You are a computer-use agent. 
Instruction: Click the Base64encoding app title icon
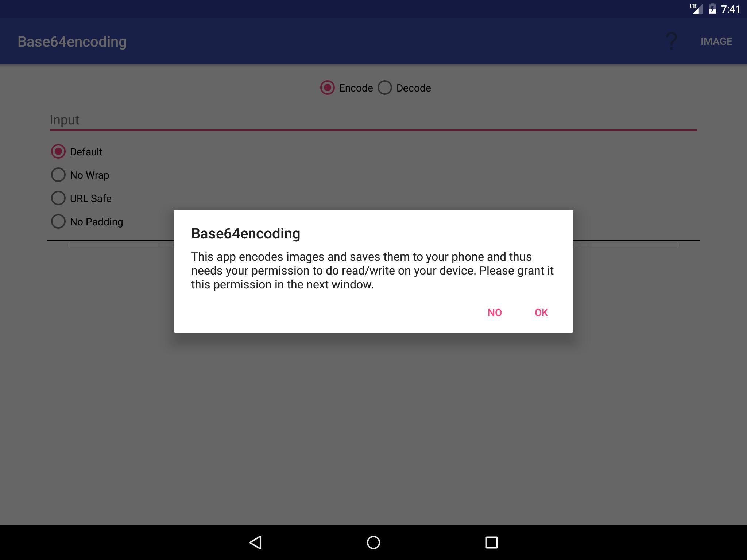(x=72, y=40)
